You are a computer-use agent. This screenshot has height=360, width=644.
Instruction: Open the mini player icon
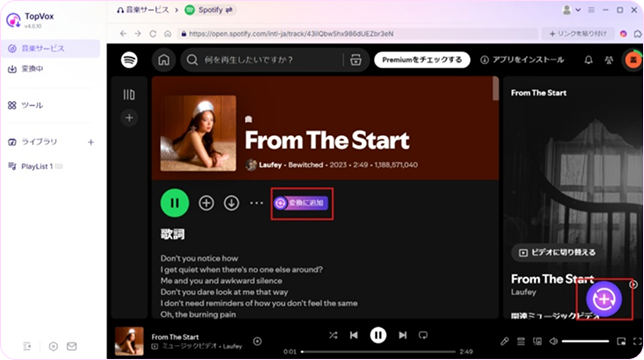click(621, 341)
